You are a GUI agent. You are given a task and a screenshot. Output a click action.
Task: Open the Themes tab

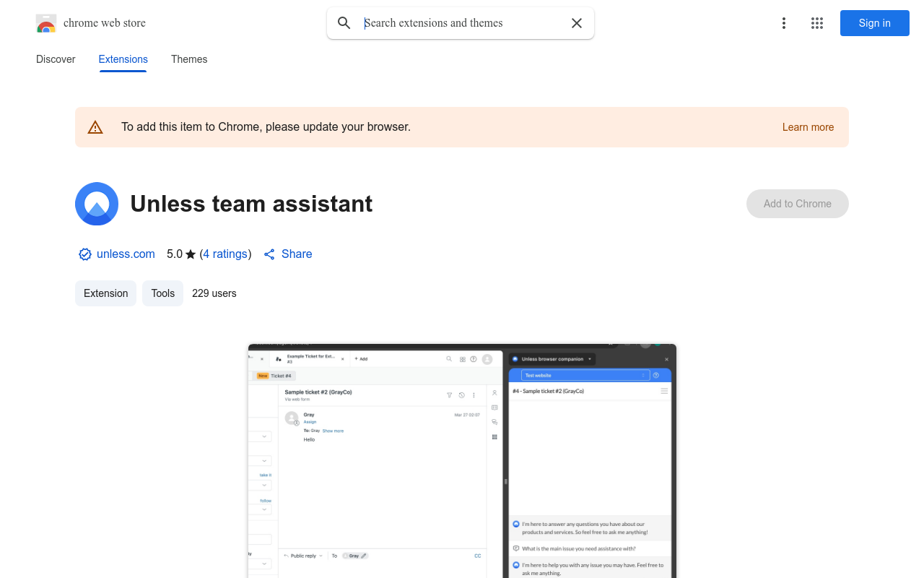tap(189, 59)
